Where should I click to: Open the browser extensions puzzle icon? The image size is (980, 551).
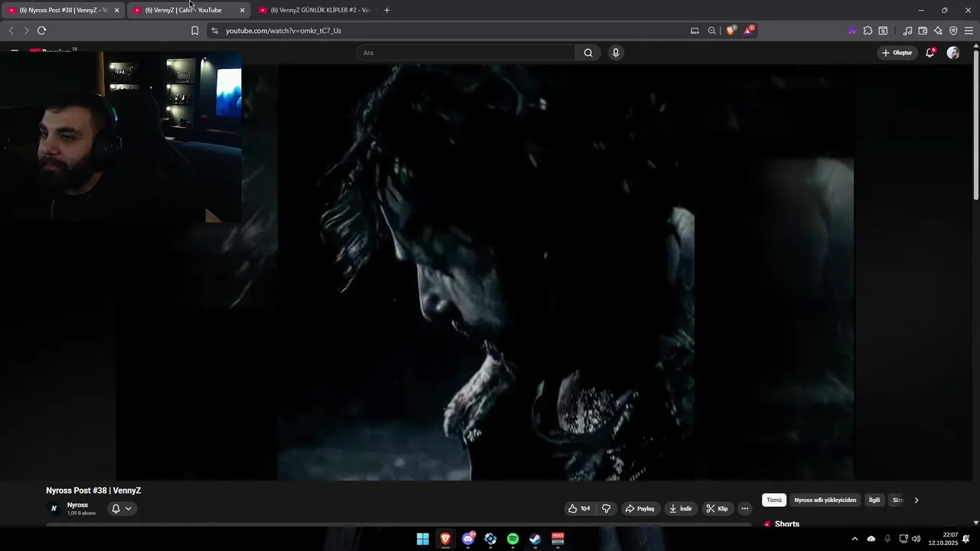867,31
